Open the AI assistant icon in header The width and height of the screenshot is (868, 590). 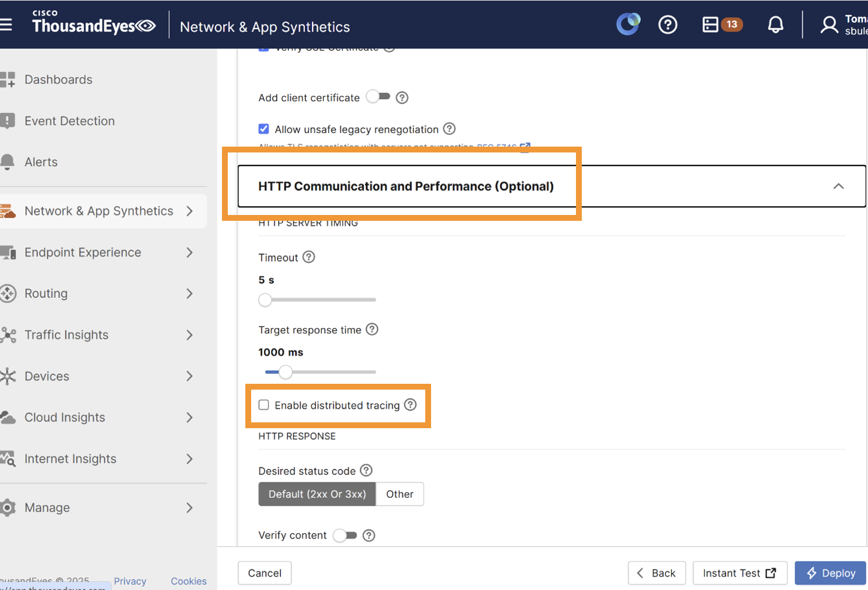[x=628, y=25]
